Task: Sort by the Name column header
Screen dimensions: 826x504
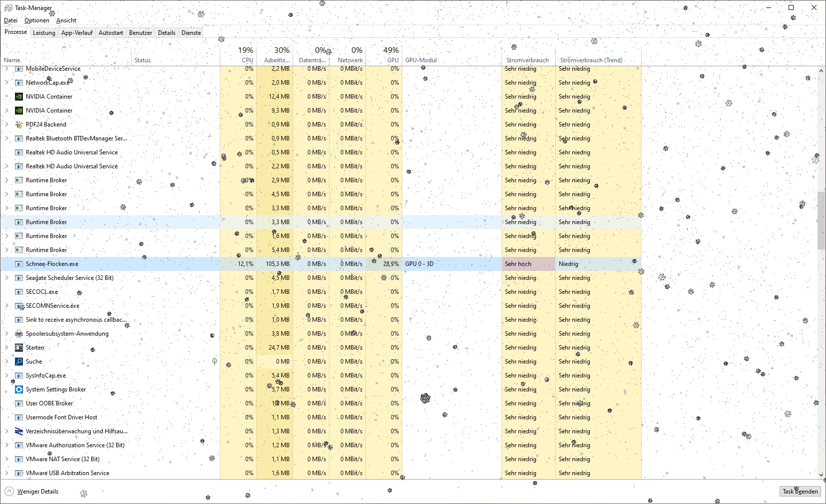Action: pos(66,55)
